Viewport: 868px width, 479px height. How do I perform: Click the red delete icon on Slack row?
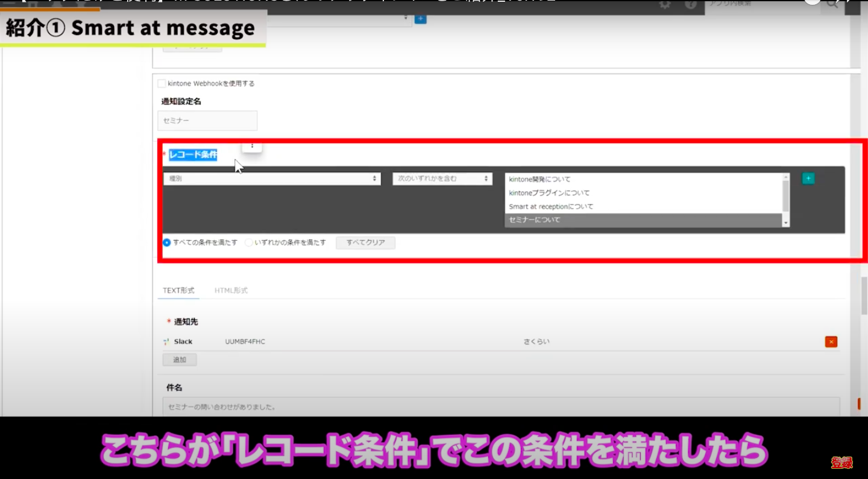831,342
